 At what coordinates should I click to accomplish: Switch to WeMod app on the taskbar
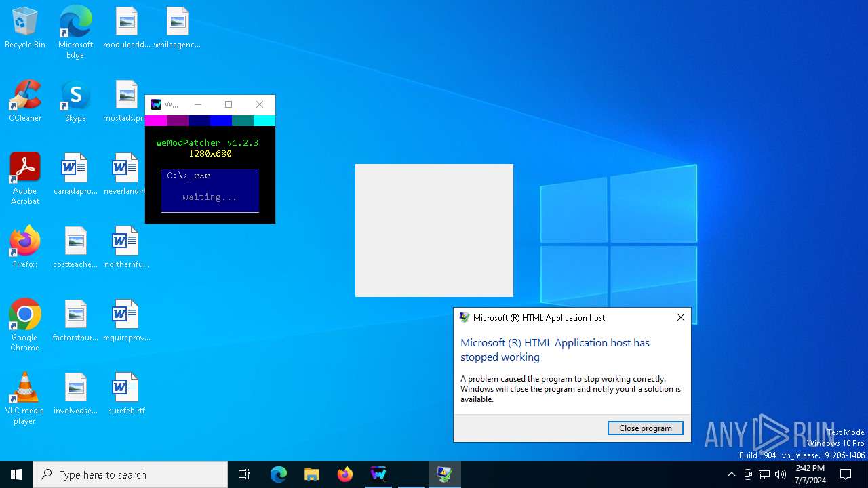point(378,474)
